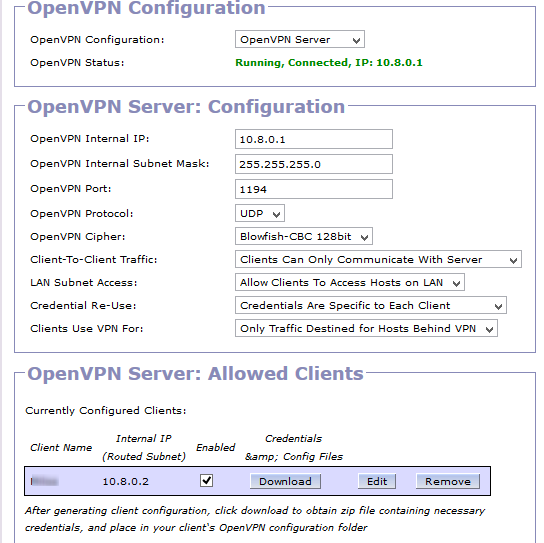Open the Clients Use VPN For dropdown
This screenshot has width=544, height=543.
[366, 328]
